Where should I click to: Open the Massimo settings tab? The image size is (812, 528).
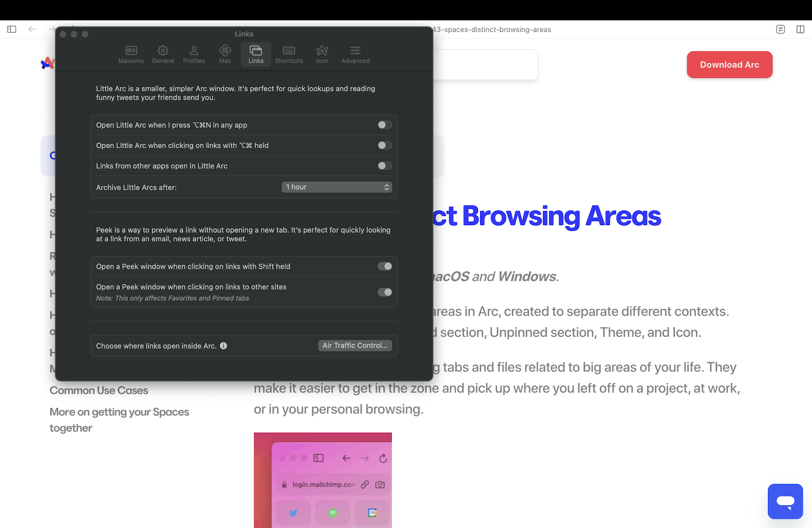click(131, 54)
